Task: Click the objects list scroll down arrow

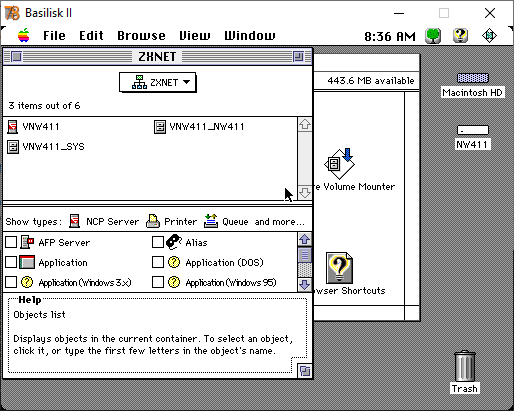Action: coord(305,193)
